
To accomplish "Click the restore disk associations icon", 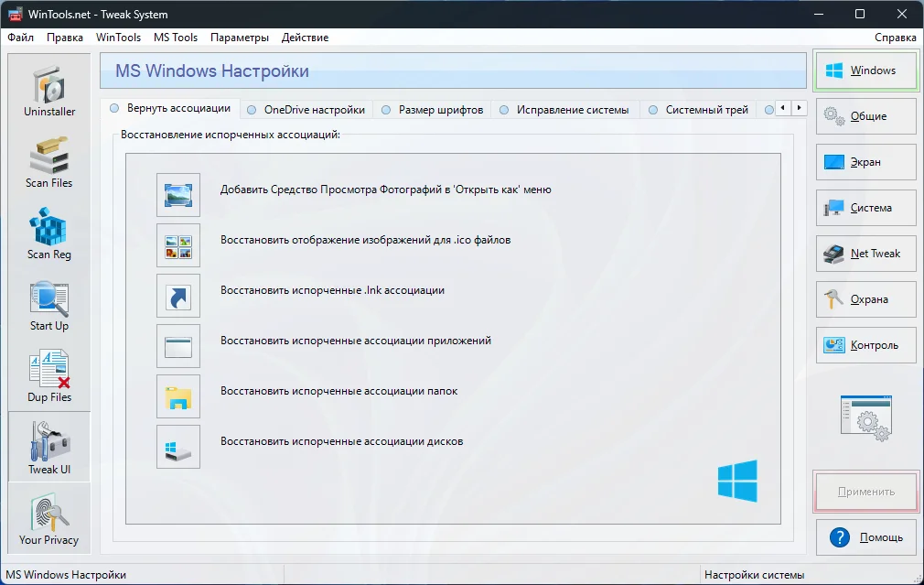I will [177, 446].
